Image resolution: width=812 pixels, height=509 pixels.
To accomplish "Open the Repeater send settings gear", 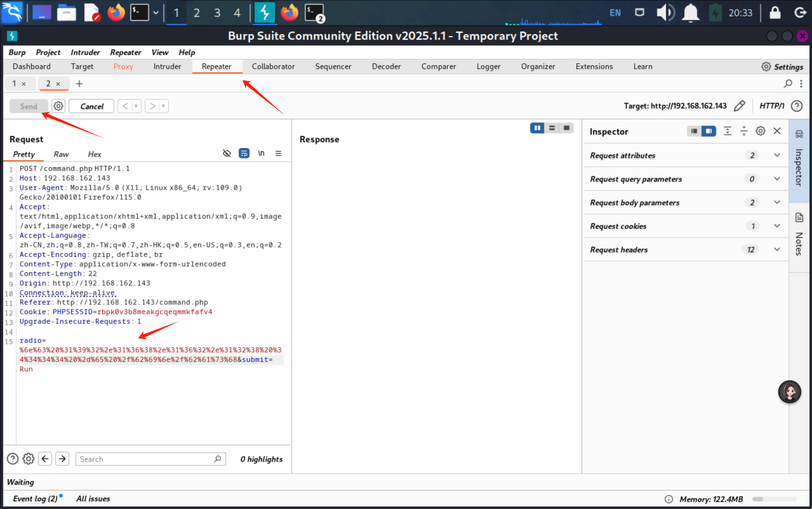I will 58,106.
